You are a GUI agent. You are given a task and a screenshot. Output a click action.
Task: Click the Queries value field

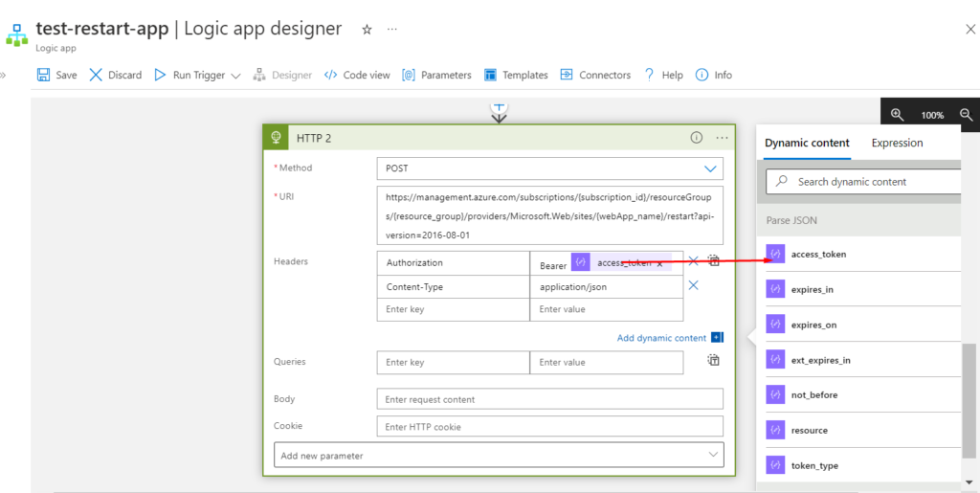tap(606, 363)
